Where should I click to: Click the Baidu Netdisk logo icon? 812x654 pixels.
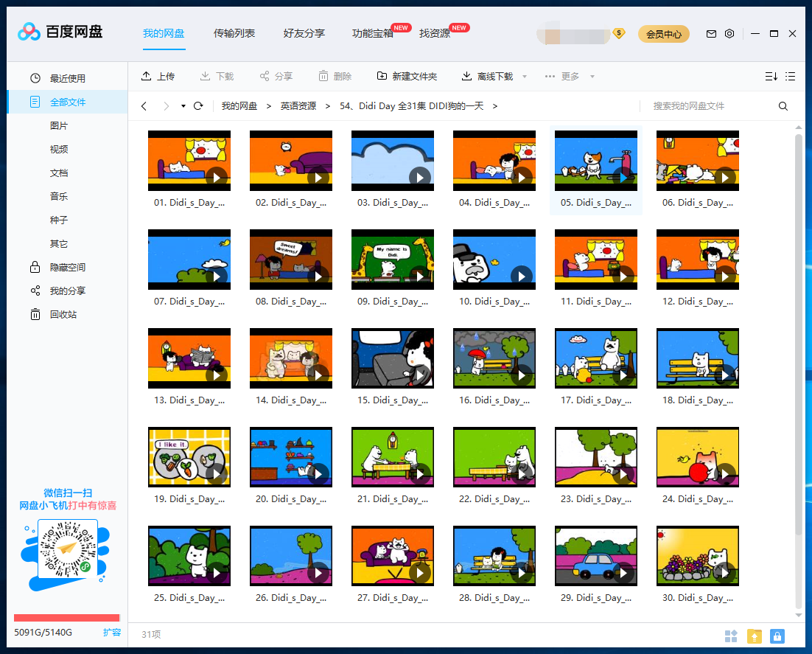pyautogui.click(x=29, y=32)
